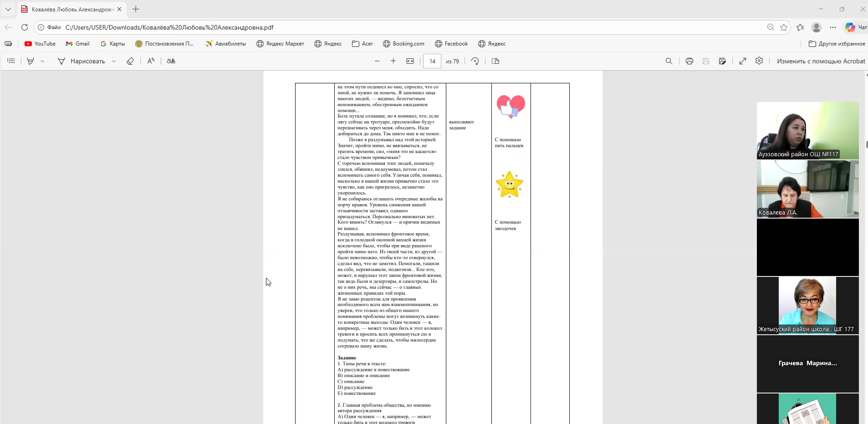The height and width of the screenshot is (424, 868).
Task: Switch to the Ковалёва Любовь Александровна tab
Action: 72,9
